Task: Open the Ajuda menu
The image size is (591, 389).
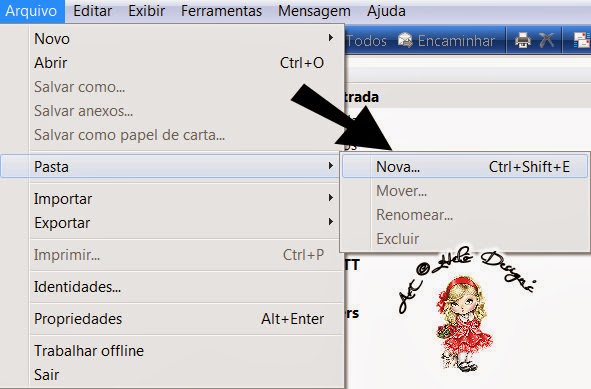Action: tap(386, 11)
